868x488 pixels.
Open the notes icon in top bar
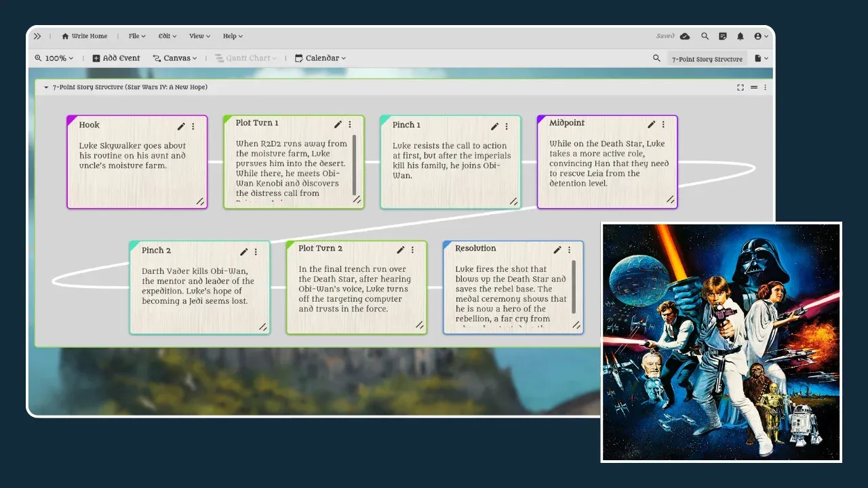click(x=723, y=37)
